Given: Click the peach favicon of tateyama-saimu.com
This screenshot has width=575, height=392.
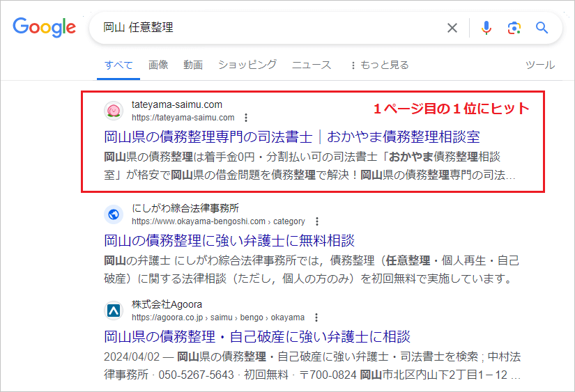Looking at the screenshot, I should point(114,111).
